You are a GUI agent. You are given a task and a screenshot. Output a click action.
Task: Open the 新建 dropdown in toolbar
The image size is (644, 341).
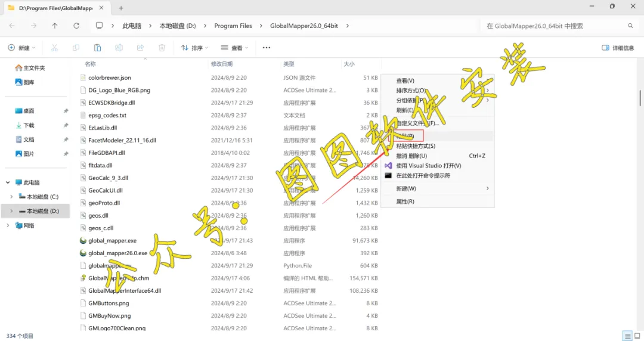coord(22,48)
